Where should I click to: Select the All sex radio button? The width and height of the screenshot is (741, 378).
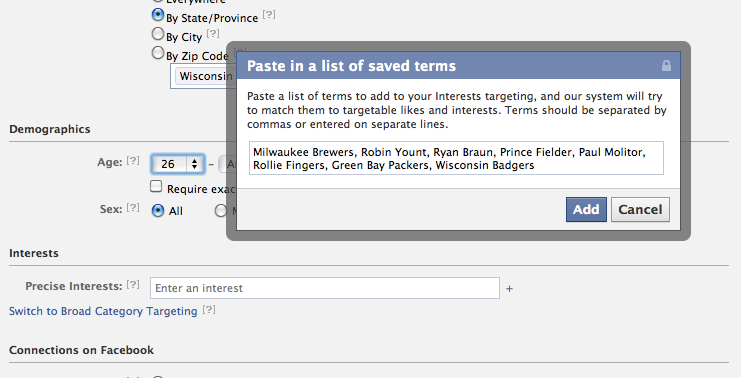coord(158,210)
